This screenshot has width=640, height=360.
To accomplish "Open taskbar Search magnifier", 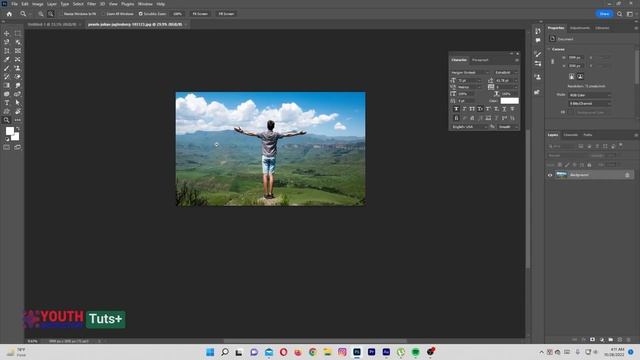I will coord(224,352).
